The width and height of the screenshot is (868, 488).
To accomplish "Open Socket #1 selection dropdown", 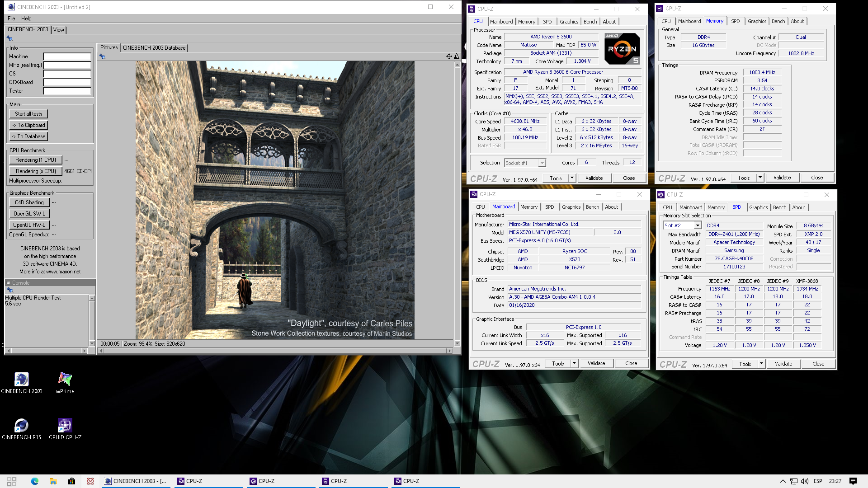I will pos(525,163).
